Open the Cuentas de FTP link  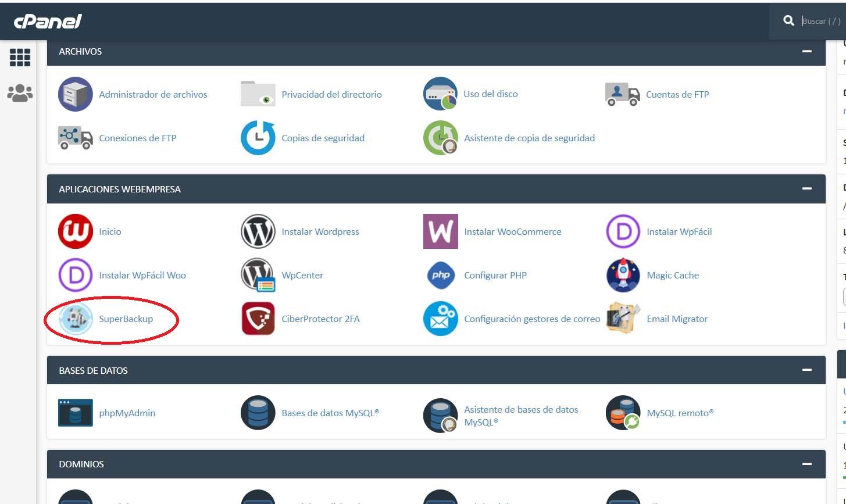[677, 94]
